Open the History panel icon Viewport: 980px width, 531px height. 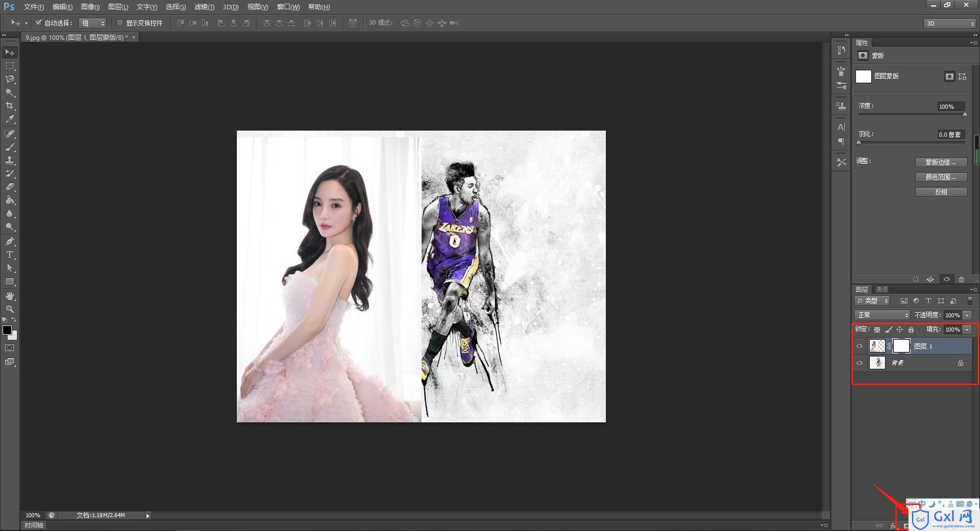pos(841,50)
